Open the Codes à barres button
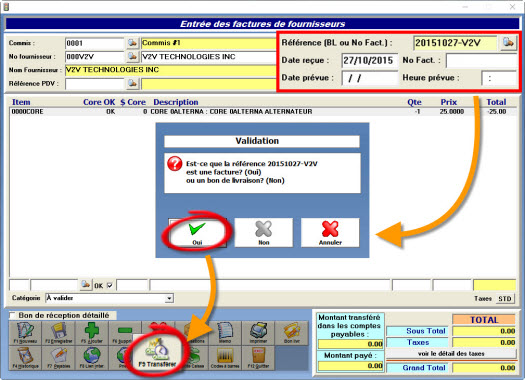The width and height of the screenshot is (525, 380). coord(225,358)
